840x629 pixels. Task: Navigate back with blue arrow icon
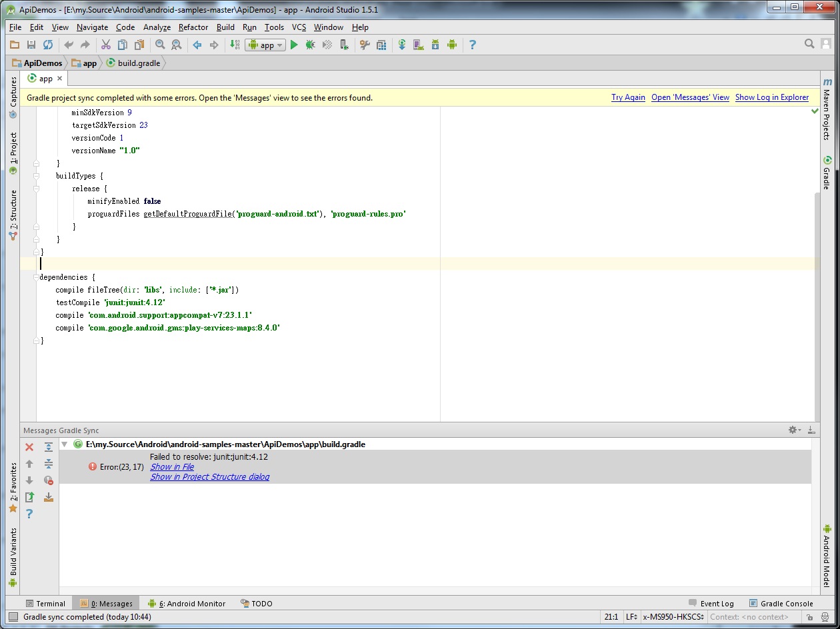197,45
